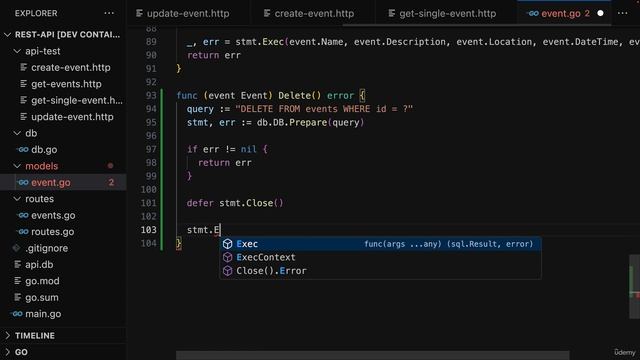Collapse the models folder

coord(17,166)
